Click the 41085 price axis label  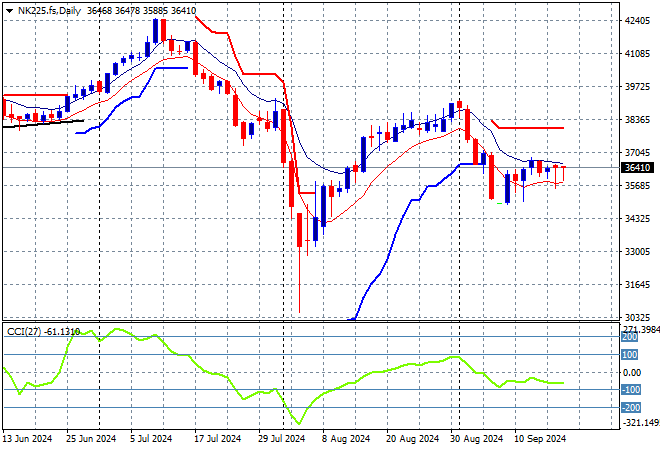click(637, 53)
